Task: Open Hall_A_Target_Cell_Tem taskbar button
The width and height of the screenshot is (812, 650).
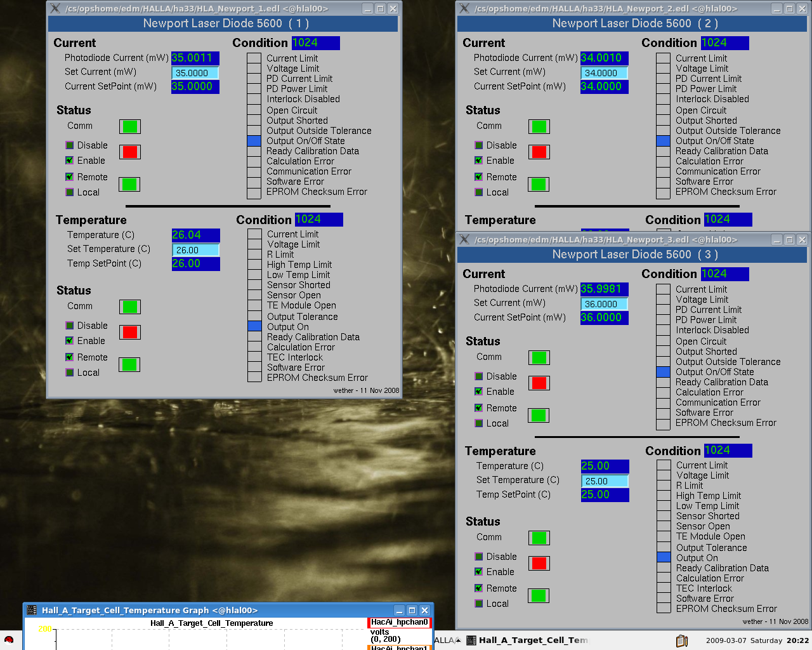Action: click(528, 640)
